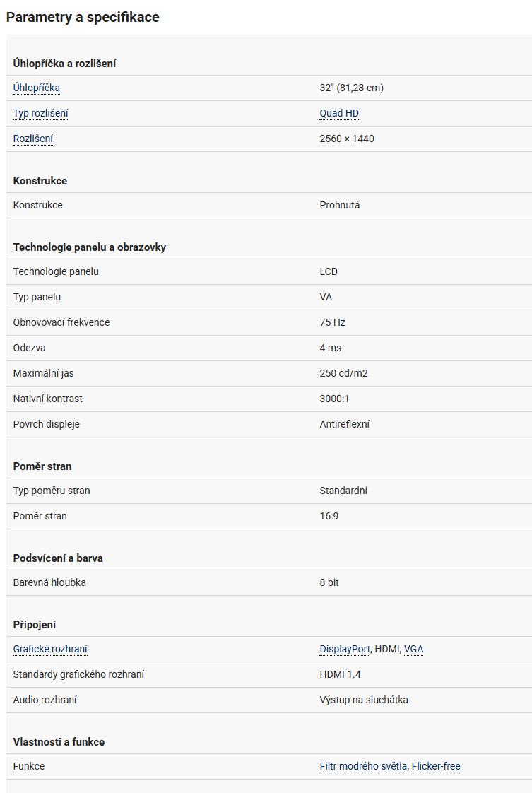Click the Parametry a specifikace heading
Screen dimensions: 532x793
[83, 18]
